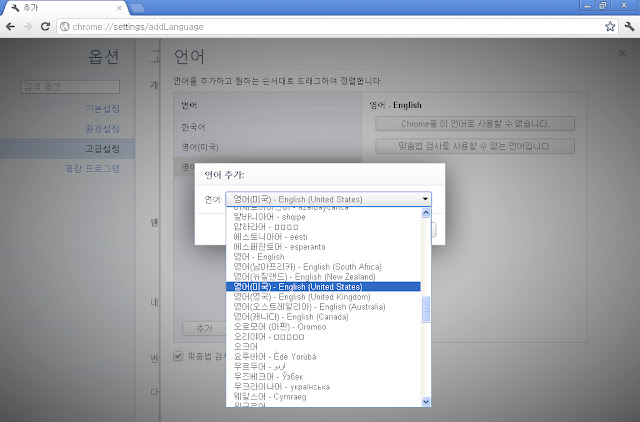The width and height of the screenshot is (640, 422).
Task: Click the Chrome을 이 언어로 사용할 수 없습니다 button
Action: (x=475, y=124)
